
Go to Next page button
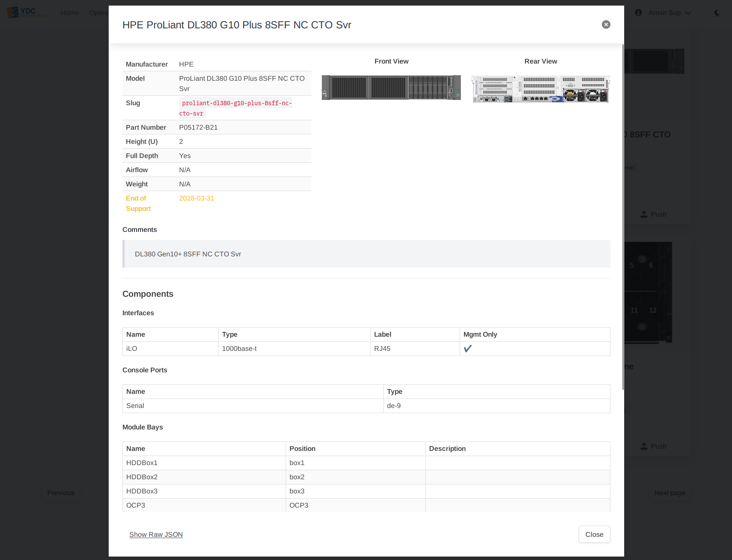pyautogui.click(x=670, y=493)
